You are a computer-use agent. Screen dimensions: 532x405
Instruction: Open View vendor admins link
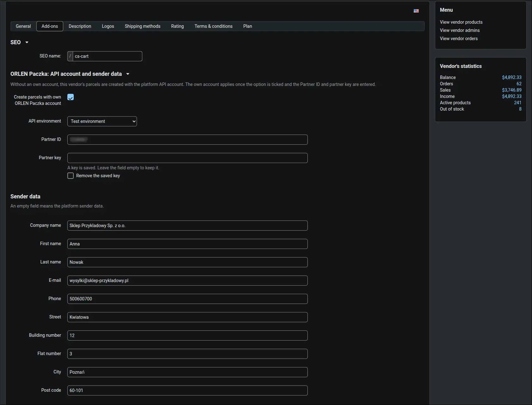point(460,30)
